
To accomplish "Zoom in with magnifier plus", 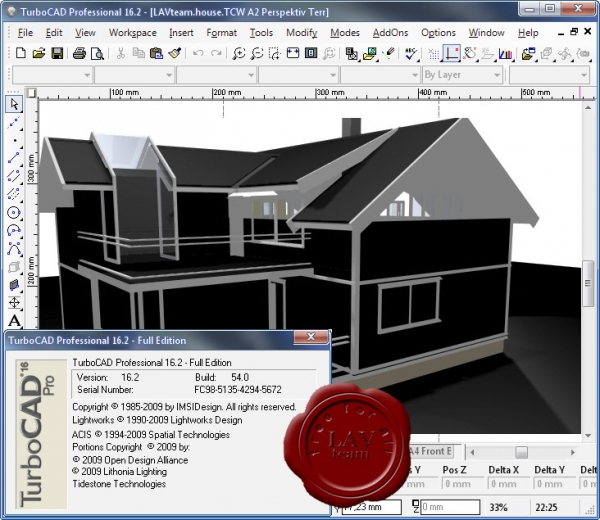I will tap(239, 53).
